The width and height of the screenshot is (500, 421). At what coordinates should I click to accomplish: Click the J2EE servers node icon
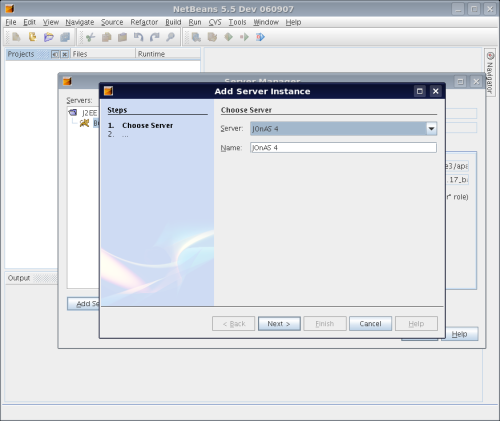tap(73, 113)
